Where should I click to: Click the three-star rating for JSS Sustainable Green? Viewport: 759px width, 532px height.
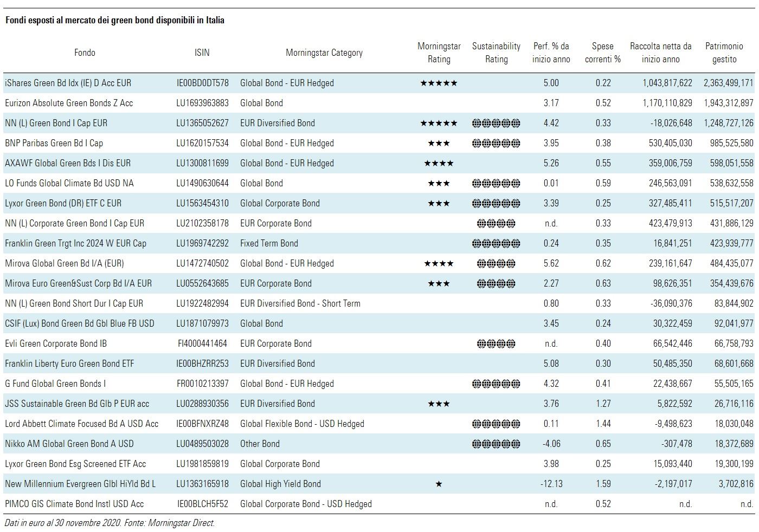point(439,404)
